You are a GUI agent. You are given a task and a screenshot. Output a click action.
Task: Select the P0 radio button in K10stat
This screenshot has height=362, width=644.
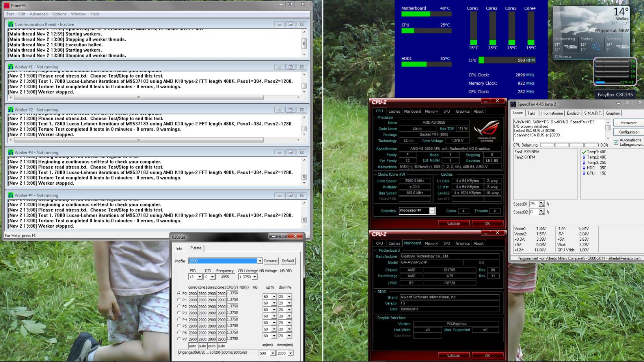point(179,293)
